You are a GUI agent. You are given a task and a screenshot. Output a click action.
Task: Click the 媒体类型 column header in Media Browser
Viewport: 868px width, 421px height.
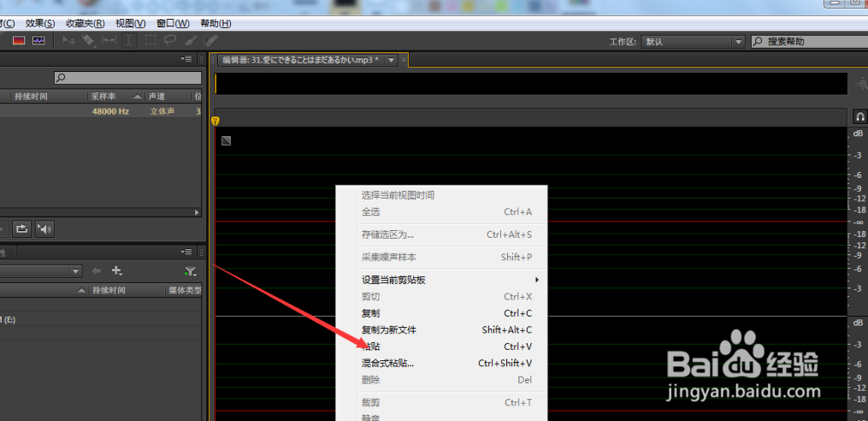click(185, 290)
